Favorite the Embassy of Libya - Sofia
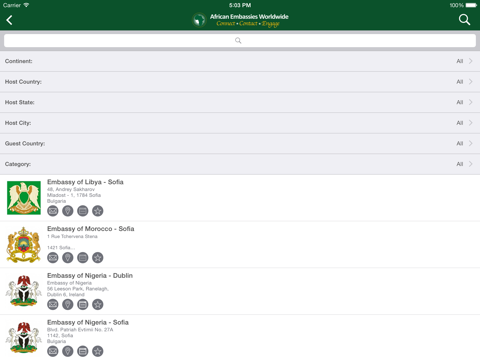 [98, 211]
